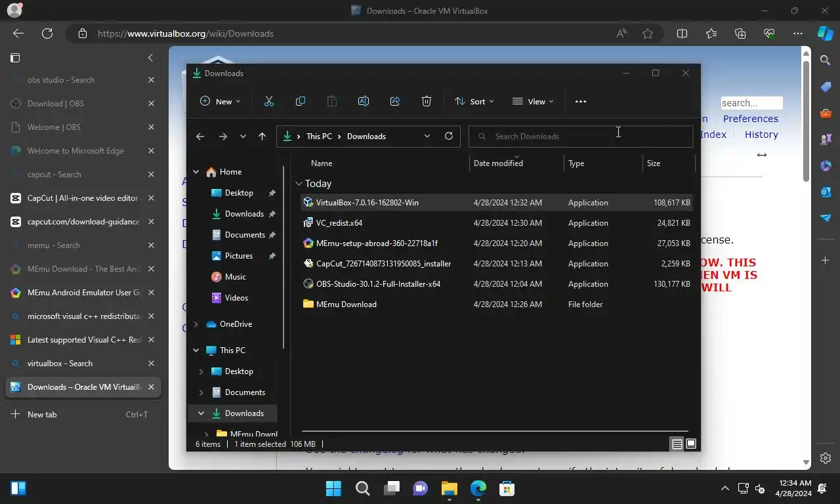Click the Cut scissors icon in Explorer toolbar

[x=268, y=101]
